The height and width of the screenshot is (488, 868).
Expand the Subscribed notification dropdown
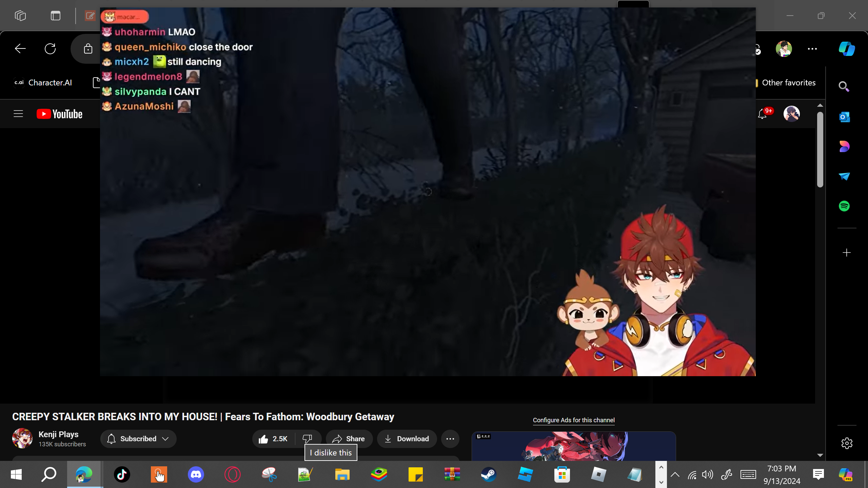[138, 439]
